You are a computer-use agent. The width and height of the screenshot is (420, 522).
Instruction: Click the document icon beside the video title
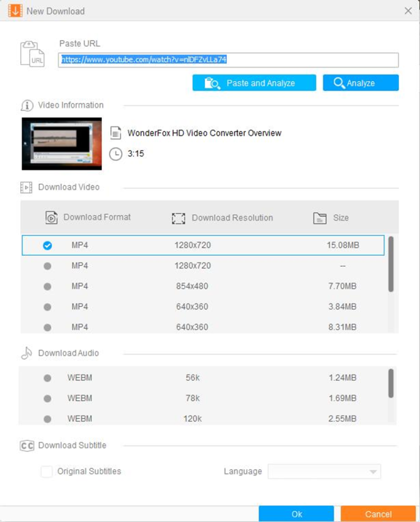[x=116, y=133]
